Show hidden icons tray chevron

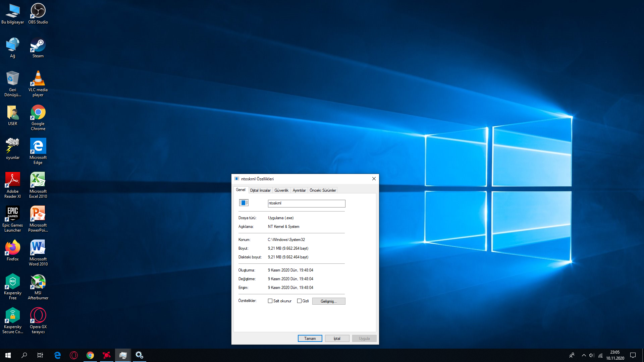coord(584,355)
